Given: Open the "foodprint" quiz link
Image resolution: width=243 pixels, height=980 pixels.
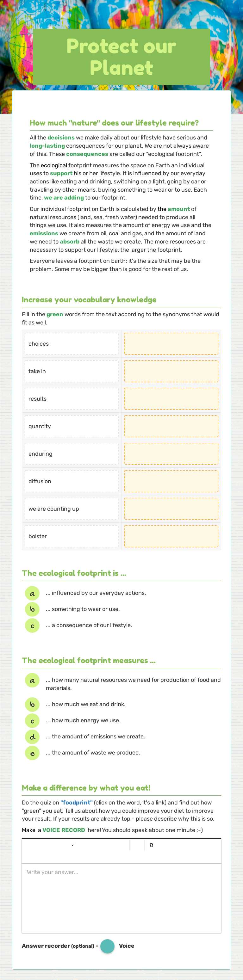Looking at the screenshot, I should 76,802.
